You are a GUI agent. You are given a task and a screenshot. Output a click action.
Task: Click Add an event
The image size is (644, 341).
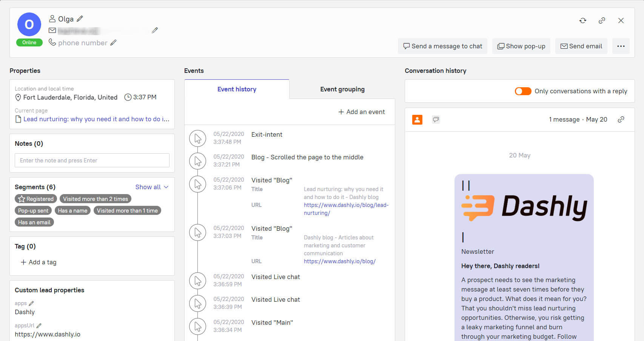(x=362, y=112)
